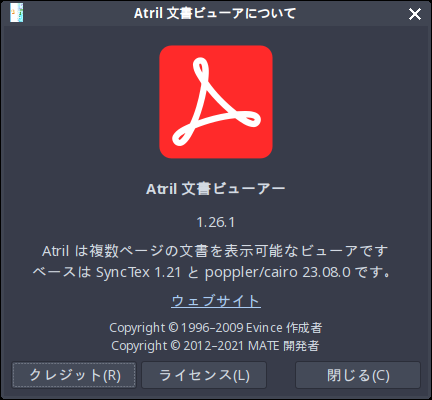Close the dialog with the X button
This screenshot has height=400, width=432.
[415, 14]
